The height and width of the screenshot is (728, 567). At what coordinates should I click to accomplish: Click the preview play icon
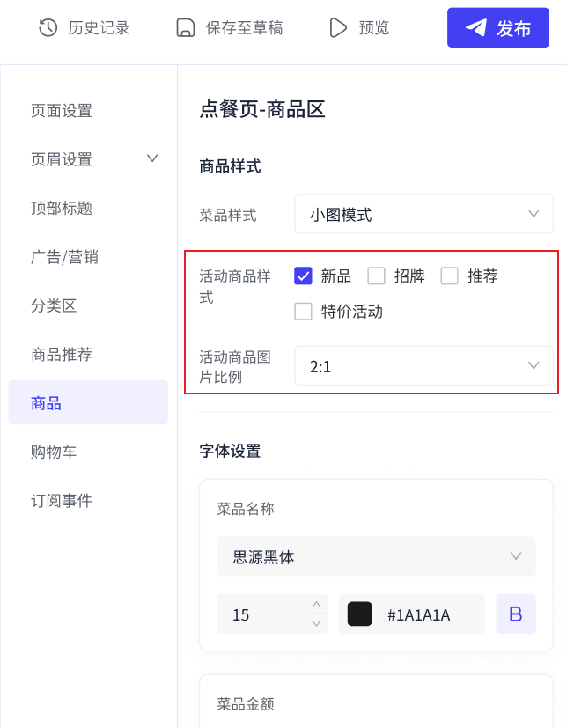337,28
